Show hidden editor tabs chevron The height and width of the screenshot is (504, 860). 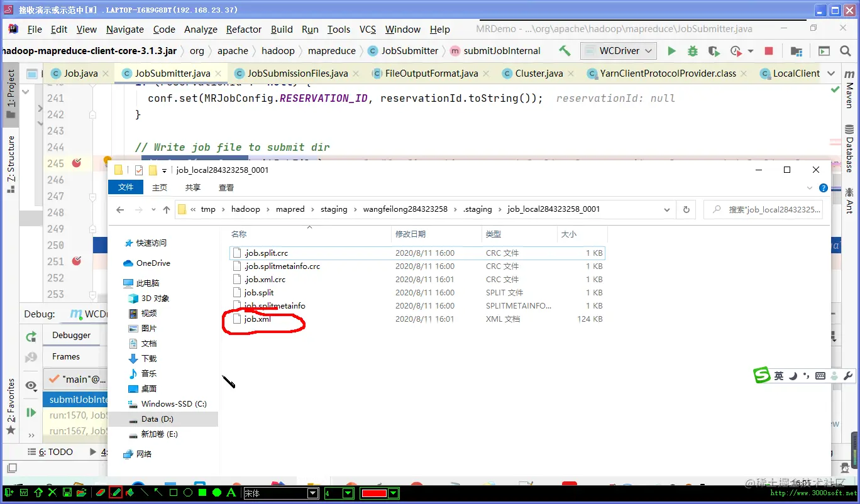[x=830, y=74]
